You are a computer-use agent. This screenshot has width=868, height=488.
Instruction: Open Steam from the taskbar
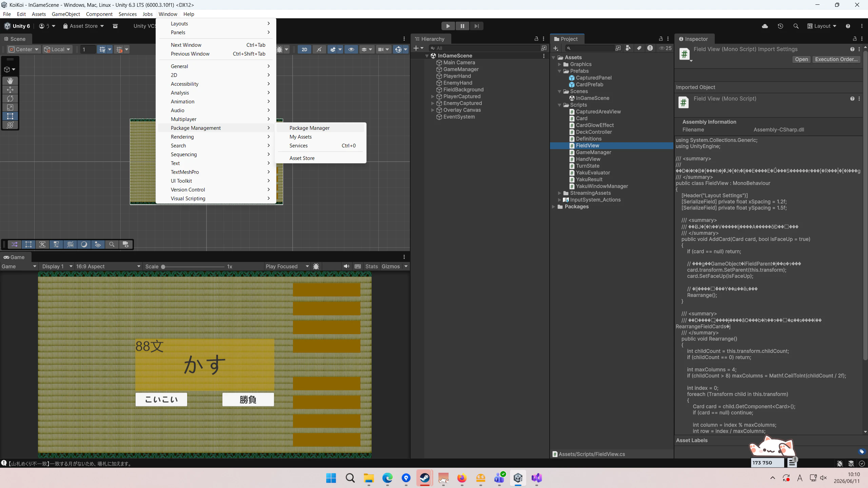click(425, 478)
